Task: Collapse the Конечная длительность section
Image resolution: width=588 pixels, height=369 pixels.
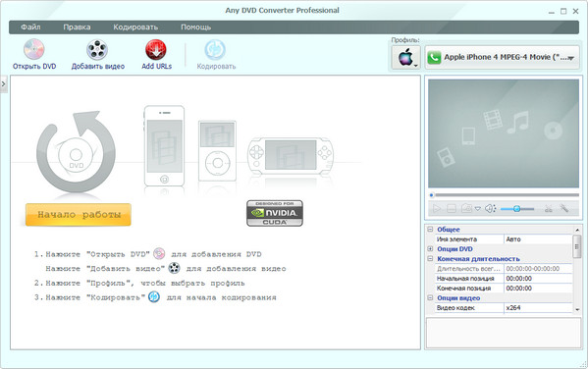Action: pos(430,258)
